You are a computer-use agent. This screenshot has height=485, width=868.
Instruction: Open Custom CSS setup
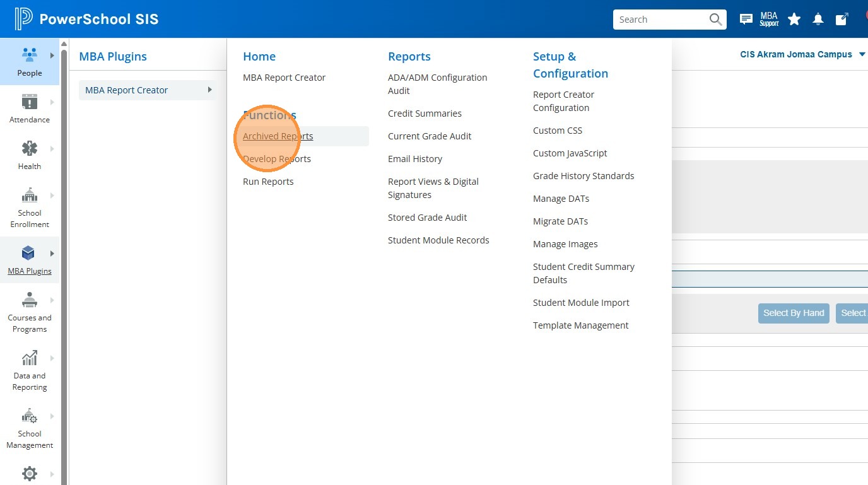tap(558, 131)
